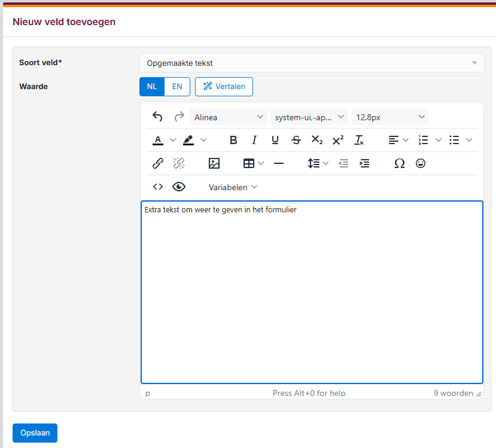The width and height of the screenshot is (496, 448).
Task: Toggle bold formatting
Action: (x=233, y=140)
